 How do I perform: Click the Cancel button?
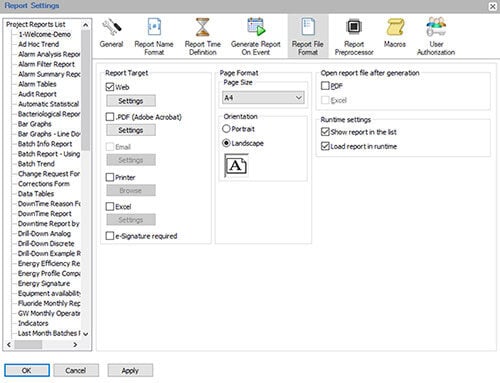click(76, 370)
